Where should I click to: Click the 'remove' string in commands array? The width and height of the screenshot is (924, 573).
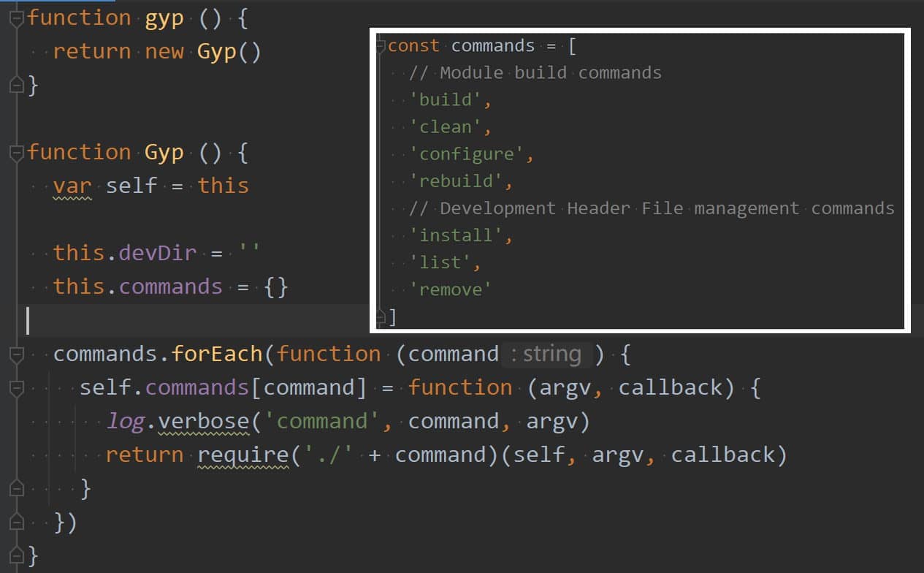[x=451, y=289]
